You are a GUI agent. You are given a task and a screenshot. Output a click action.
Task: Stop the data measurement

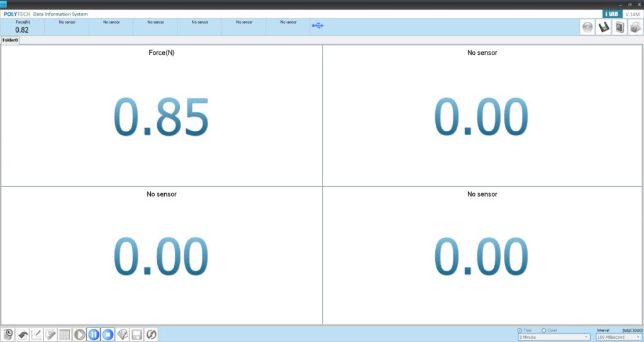(108, 334)
